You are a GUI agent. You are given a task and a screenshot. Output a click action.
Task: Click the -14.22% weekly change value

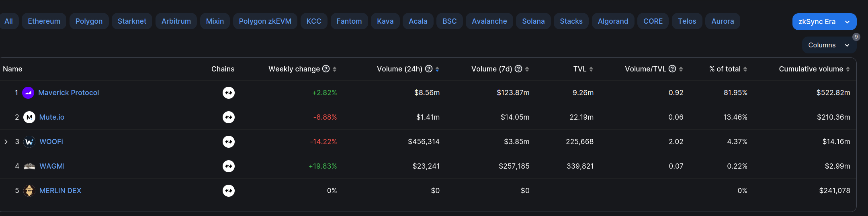click(323, 142)
